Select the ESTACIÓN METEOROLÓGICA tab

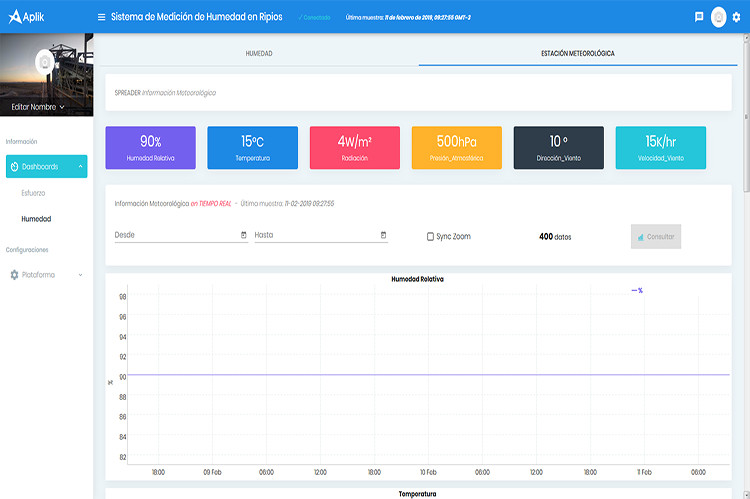[577, 52]
